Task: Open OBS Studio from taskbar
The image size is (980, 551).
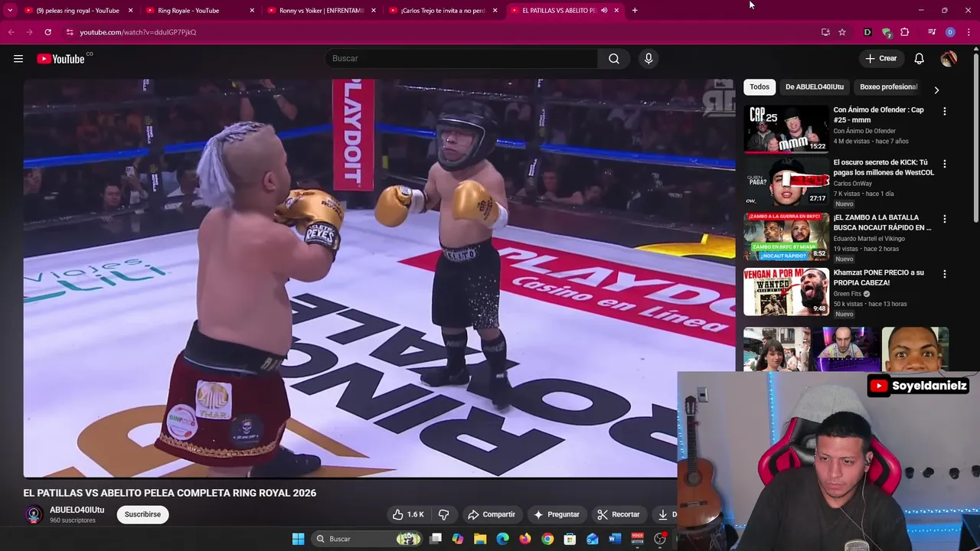Action: click(660, 539)
